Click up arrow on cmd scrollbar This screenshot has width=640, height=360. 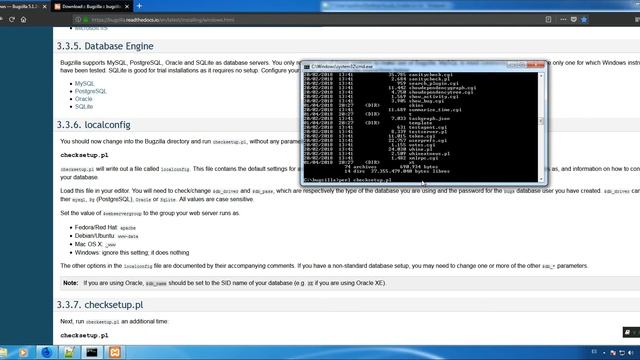(541, 76)
